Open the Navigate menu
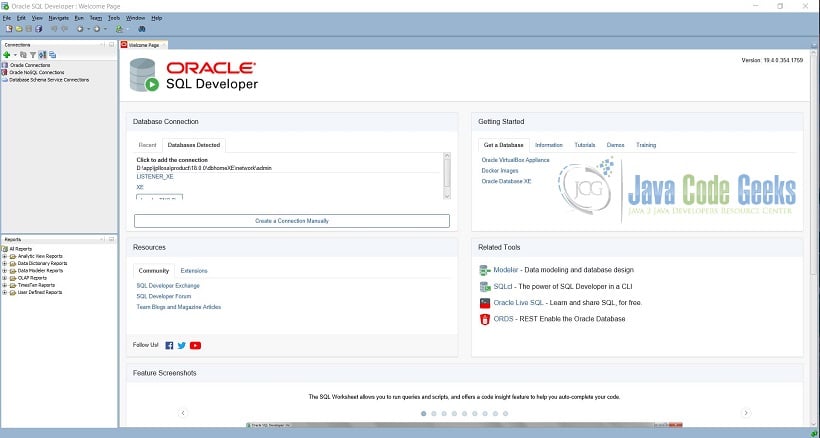820x438 pixels. click(59, 18)
